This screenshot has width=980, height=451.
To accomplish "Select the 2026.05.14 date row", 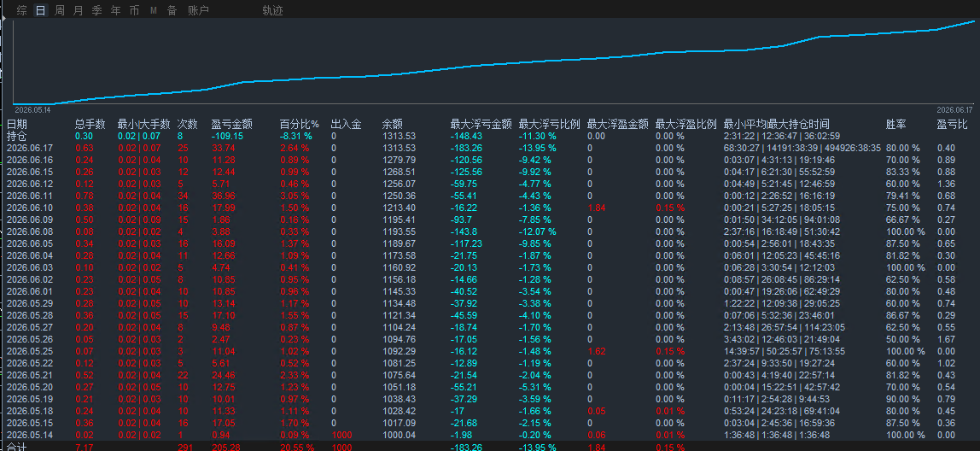I will 490,435.
